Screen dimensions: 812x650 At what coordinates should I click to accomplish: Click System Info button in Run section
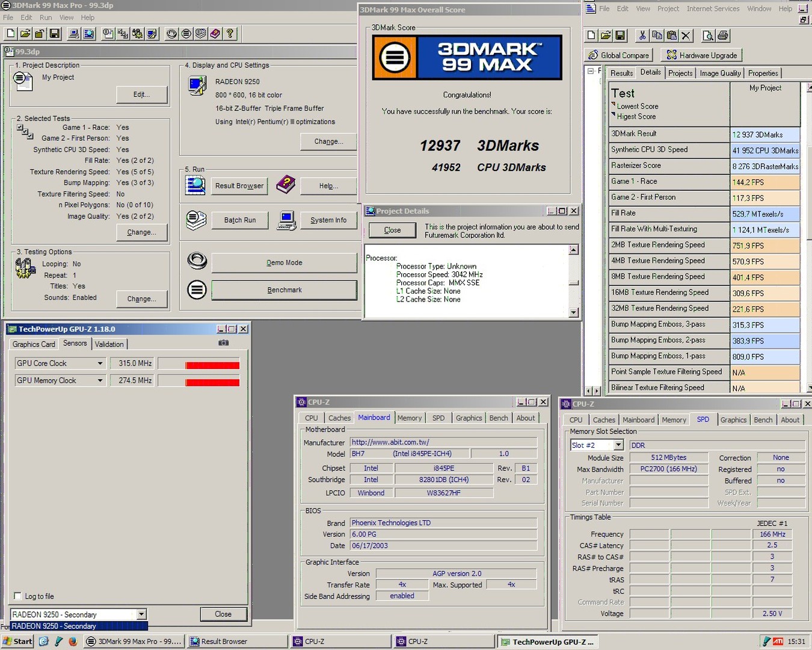[328, 220]
